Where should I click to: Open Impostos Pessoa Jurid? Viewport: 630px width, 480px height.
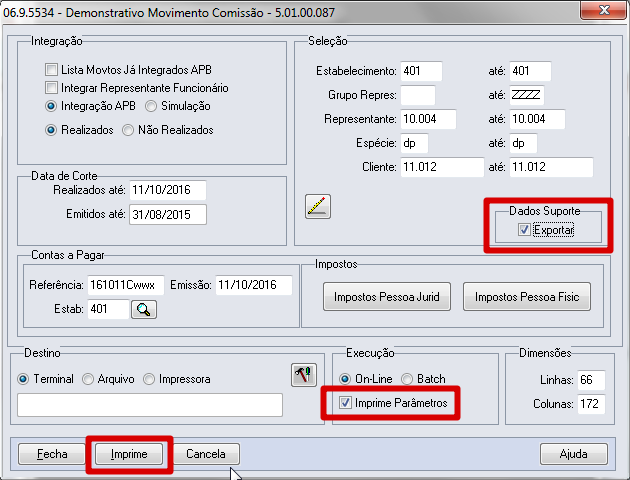pyautogui.click(x=387, y=297)
